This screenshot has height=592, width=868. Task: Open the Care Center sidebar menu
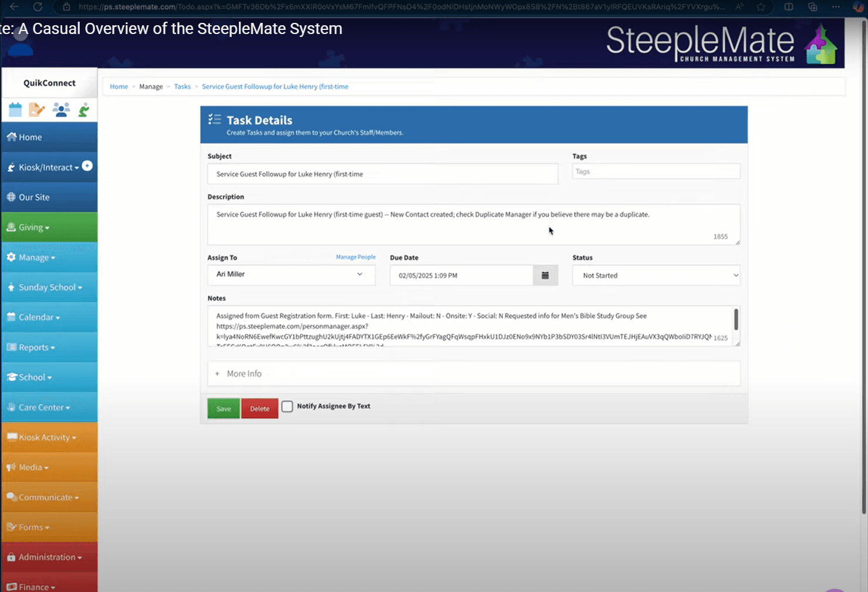(49, 407)
